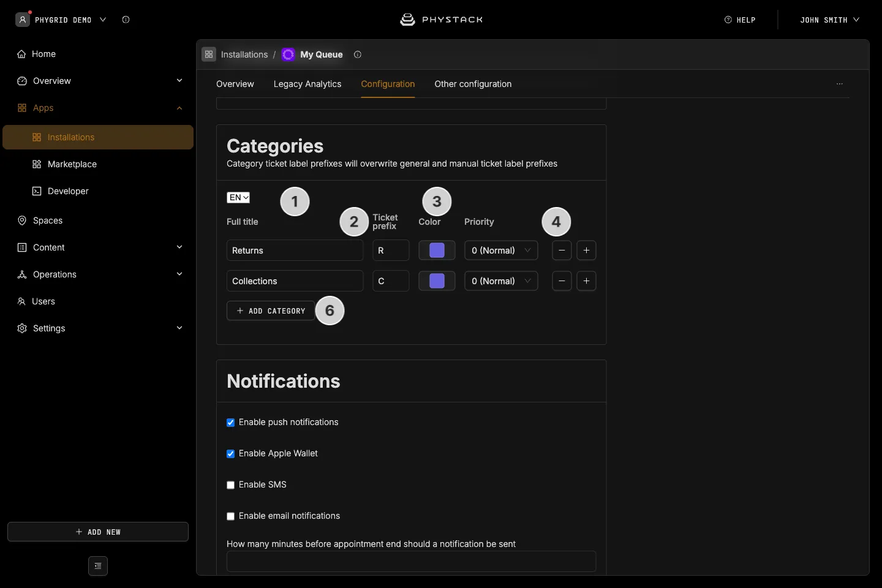882x588 pixels.
Task: Click the Installations grid icon in breadcrumb
Action: 209,55
